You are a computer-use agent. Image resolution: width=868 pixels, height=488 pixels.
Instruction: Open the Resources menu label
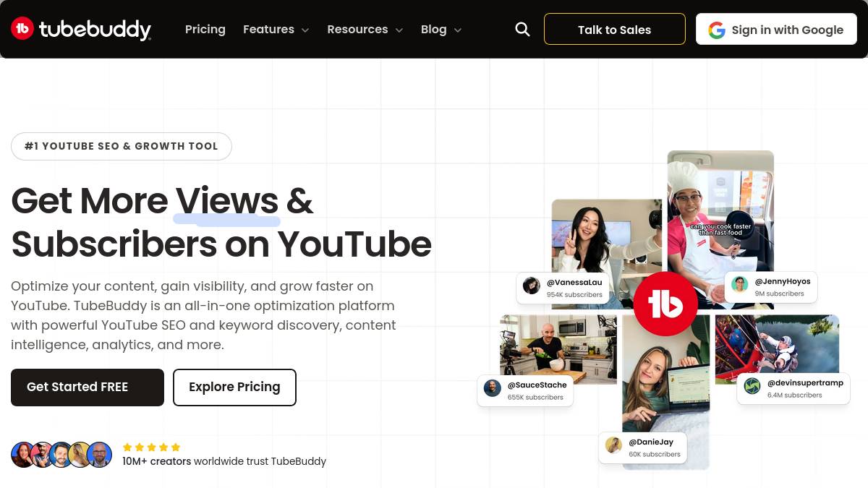point(357,30)
